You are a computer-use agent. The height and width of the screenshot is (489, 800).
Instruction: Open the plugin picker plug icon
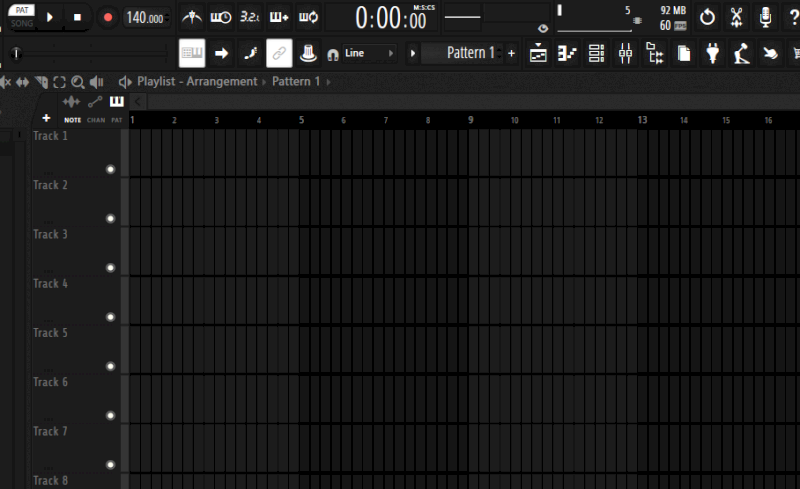click(713, 53)
